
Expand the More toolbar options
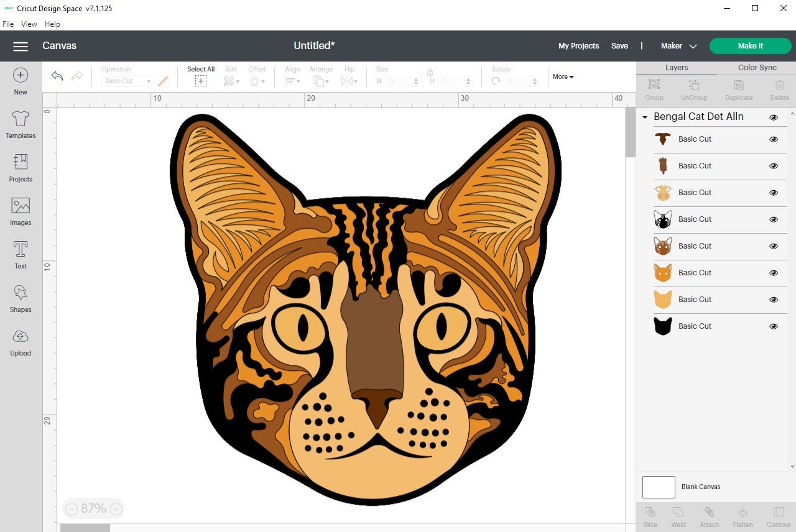click(x=562, y=76)
